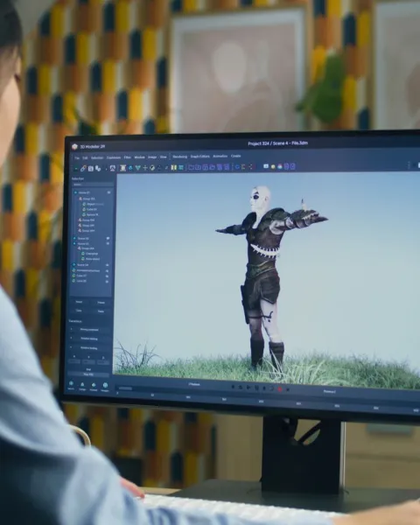Expand the Moving constraint section
Image resolution: width=420 pixels, height=525 pixels.
[72, 329]
